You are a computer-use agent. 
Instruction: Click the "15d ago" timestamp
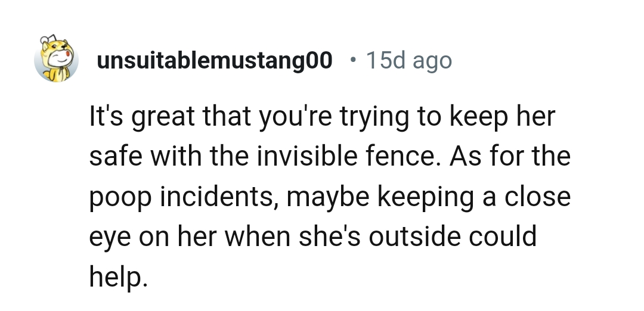(x=408, y=60)
